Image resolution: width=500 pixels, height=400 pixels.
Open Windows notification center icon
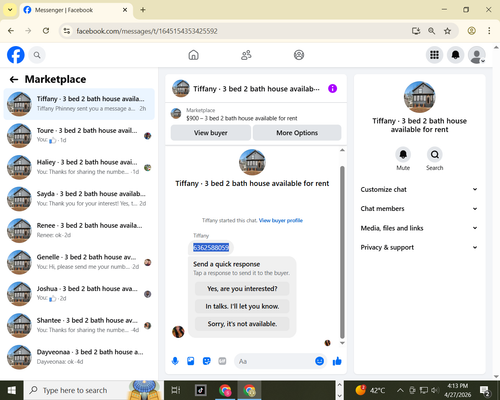[x=485, y=390]
